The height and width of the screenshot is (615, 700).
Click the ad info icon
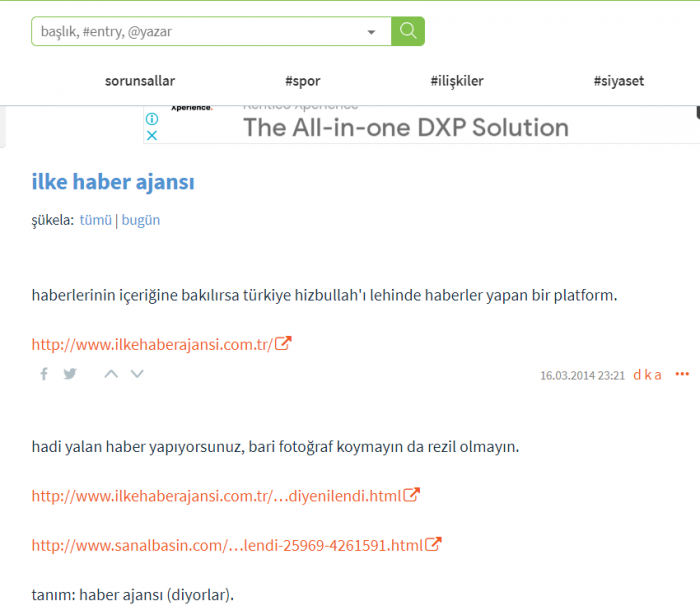pos(152,119)
